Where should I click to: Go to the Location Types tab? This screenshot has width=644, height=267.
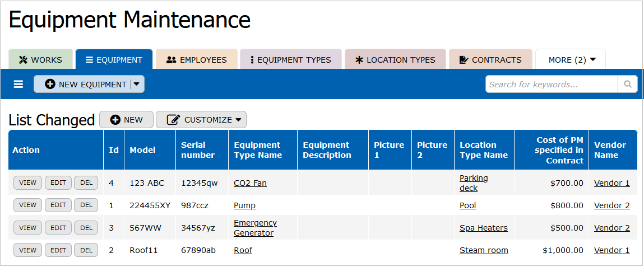395,60
